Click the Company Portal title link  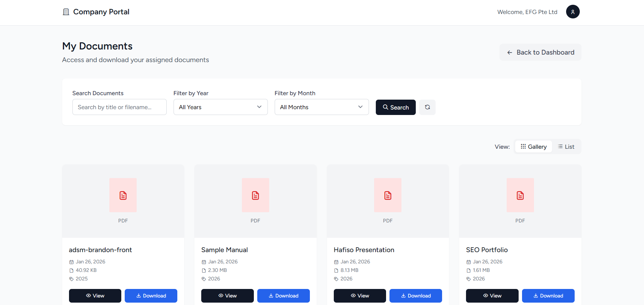click(101, 12)
